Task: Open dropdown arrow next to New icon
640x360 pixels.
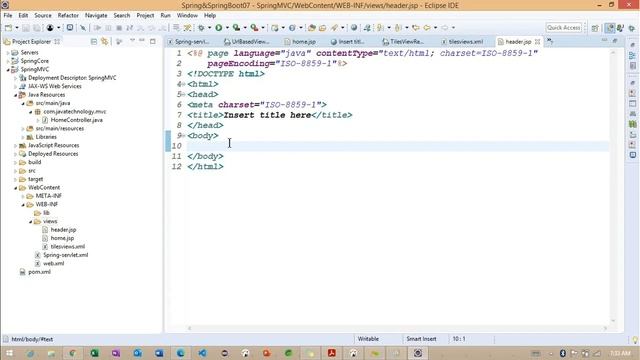Action: coord(17,28)
